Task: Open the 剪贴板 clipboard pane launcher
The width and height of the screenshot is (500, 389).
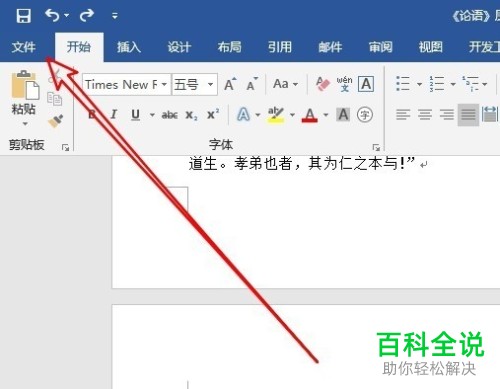Action: (x=65, y=147)
